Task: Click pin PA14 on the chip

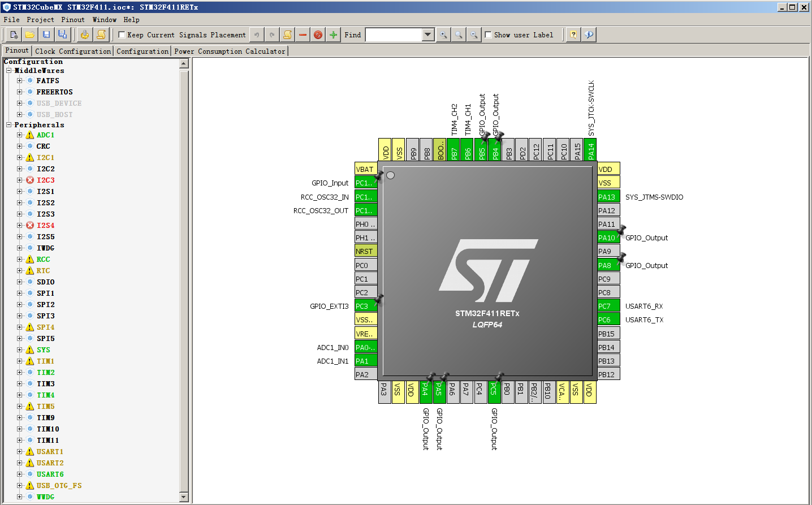Action: pos(590,150)
